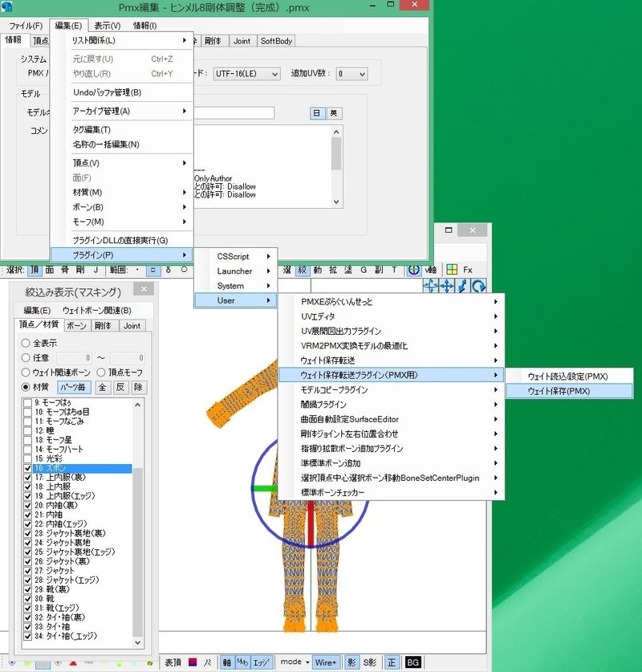Choose the circle range selection tool
642x672 pixels.
pyautogui.click(x=184, y=270)
